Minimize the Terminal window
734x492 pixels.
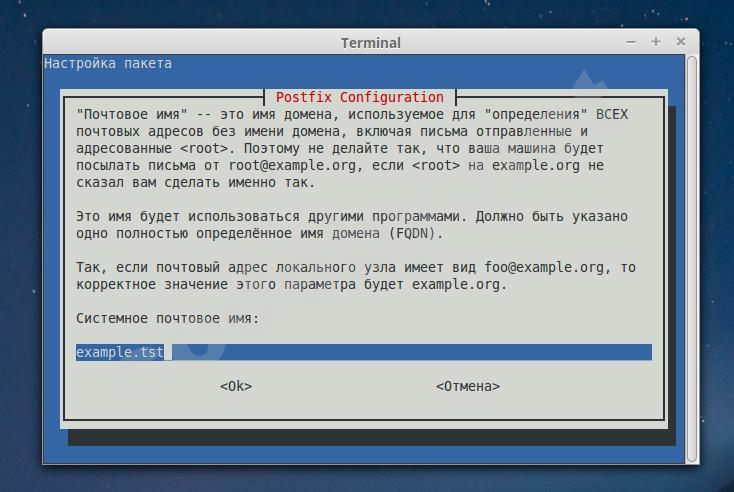pyautogui.click(x=631, y=42)
